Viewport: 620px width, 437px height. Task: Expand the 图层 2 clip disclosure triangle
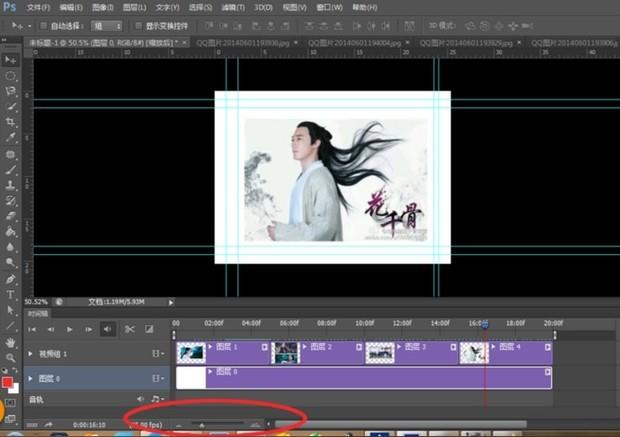[x=304, y=347]
